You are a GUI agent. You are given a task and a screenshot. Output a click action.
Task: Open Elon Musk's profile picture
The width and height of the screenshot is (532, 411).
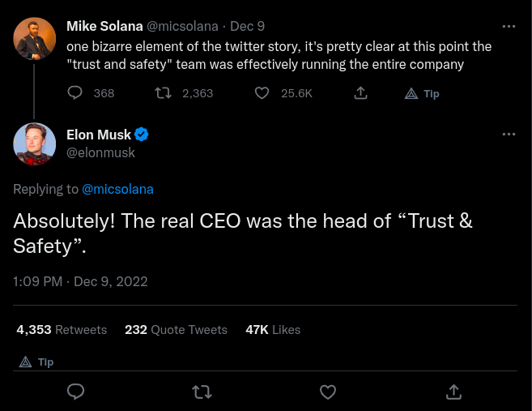[34, 144]
